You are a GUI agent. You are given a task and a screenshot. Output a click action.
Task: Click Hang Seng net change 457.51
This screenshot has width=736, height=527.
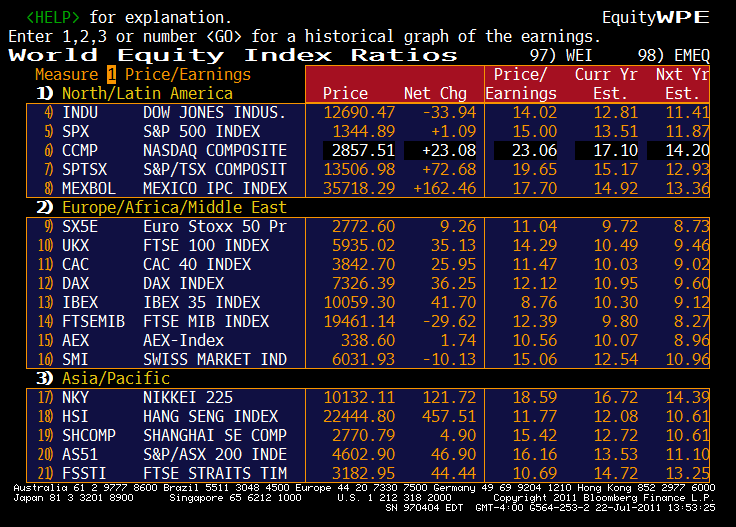click(449, 416)
